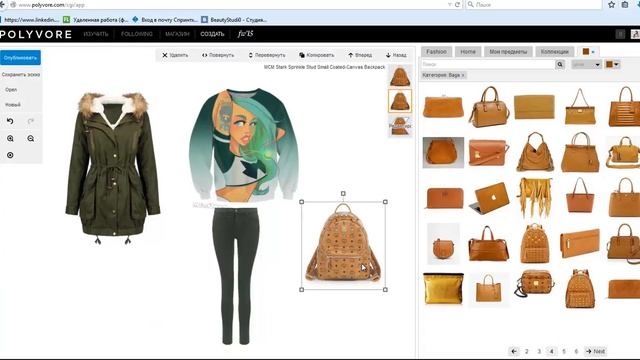Click Копировать clone tool
Screen dimensions: 640x360
tap(317, 55)
